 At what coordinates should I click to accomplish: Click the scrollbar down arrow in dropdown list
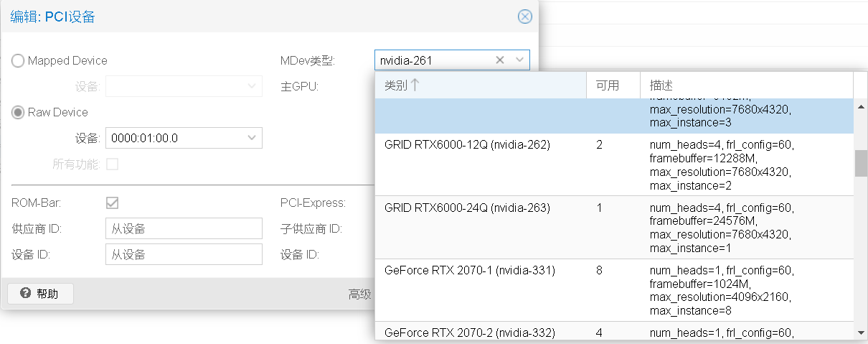click(861, 333)
